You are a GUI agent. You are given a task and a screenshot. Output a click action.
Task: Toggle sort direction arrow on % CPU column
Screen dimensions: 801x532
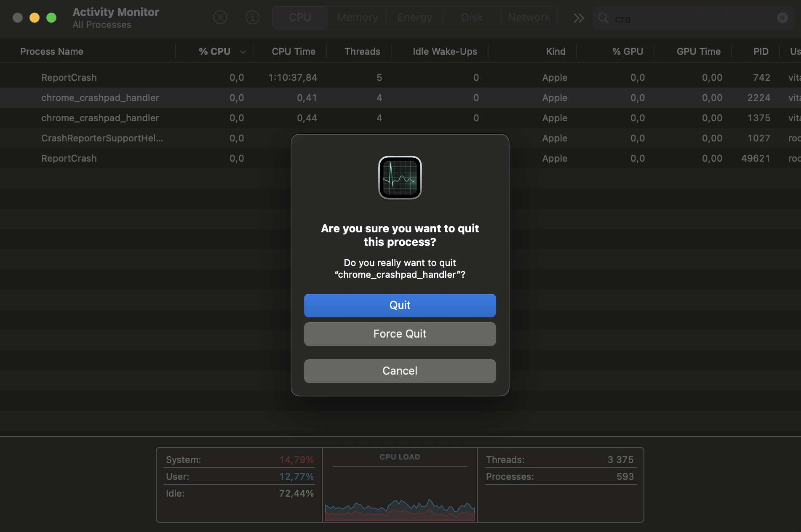tap(243, 52)
